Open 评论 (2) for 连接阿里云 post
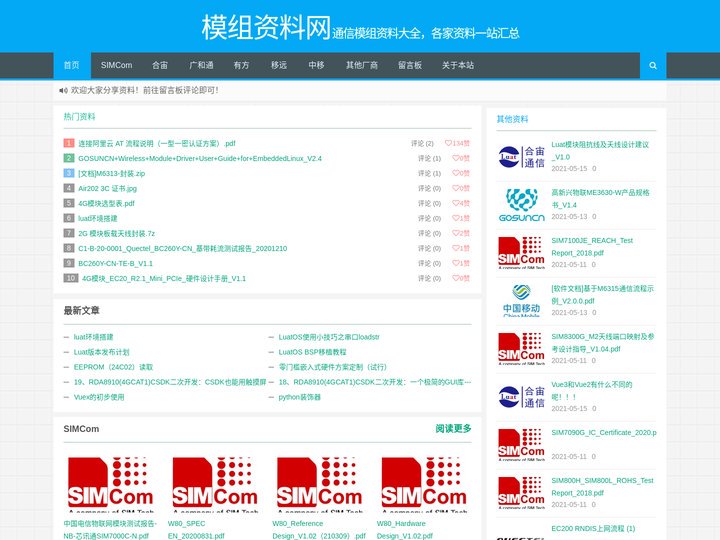The height and width of the screenshot is (540, 720). click(x=422, y=143)
